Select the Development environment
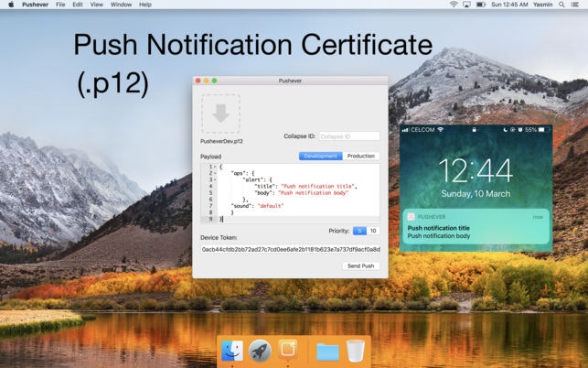The height and width of the screenshot is (368, 588). (x=321, y=156)
